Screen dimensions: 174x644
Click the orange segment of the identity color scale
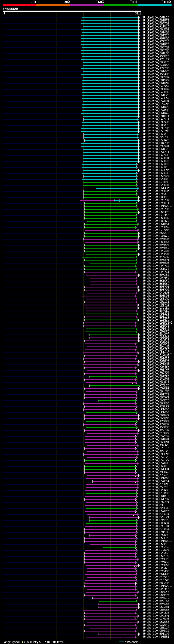click(53, 5)
